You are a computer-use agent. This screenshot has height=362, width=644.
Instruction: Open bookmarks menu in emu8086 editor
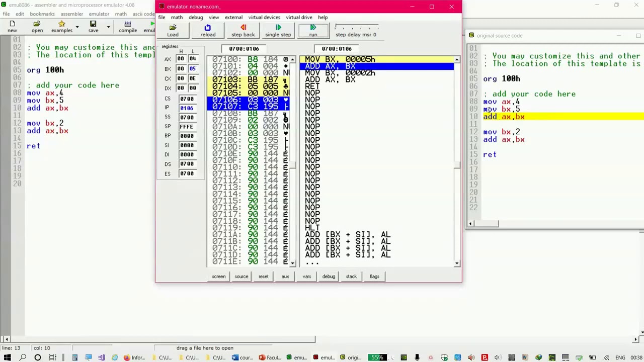tap(42, 14)
